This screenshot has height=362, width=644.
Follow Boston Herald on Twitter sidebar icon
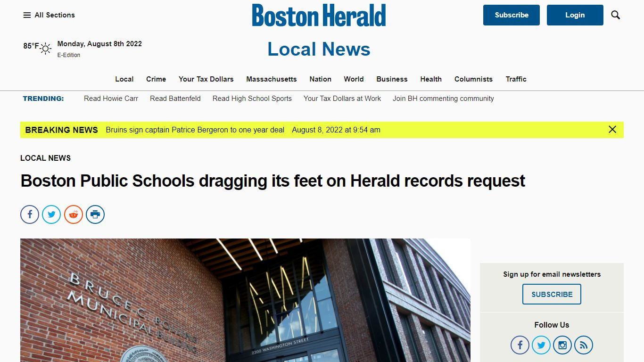[541, 345]
